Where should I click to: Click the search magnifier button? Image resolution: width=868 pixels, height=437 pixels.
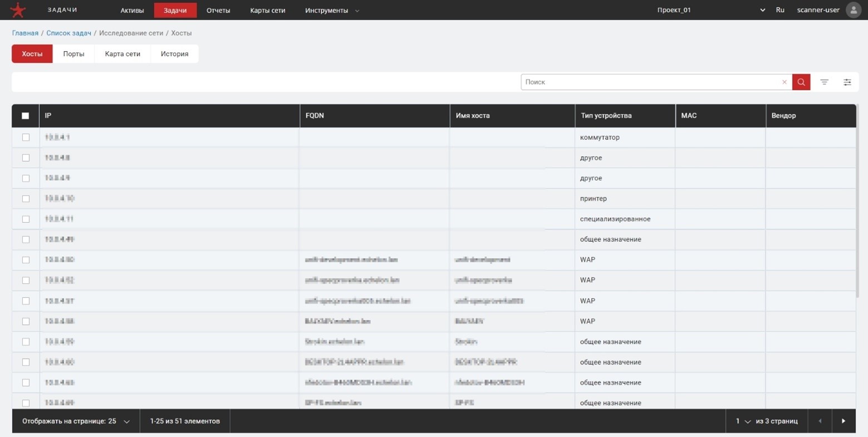coord(801,82)
